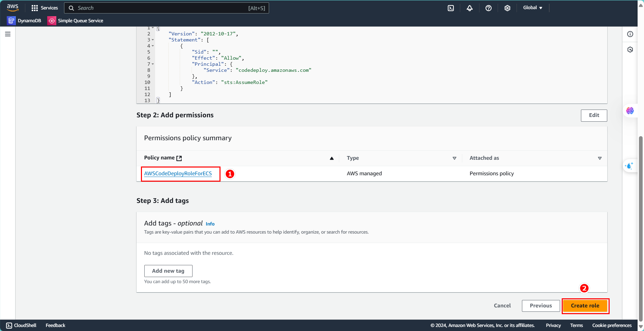Open the Type column filter arrow
644x331 pixels.
pos(455,158)
